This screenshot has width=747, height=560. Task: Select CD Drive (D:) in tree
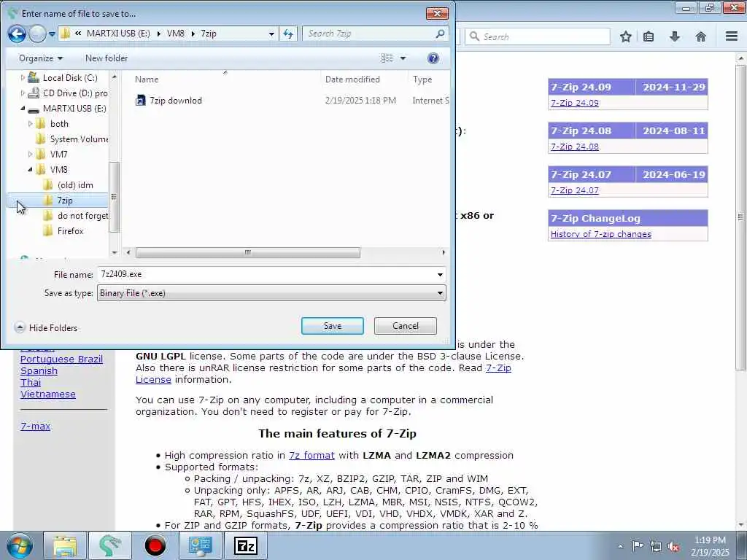[x=75, y=93]
